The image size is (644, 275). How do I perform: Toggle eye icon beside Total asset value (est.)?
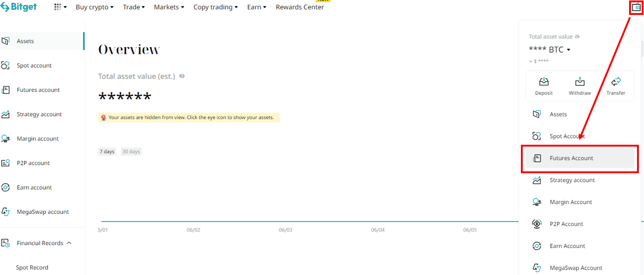pos(182,76)
